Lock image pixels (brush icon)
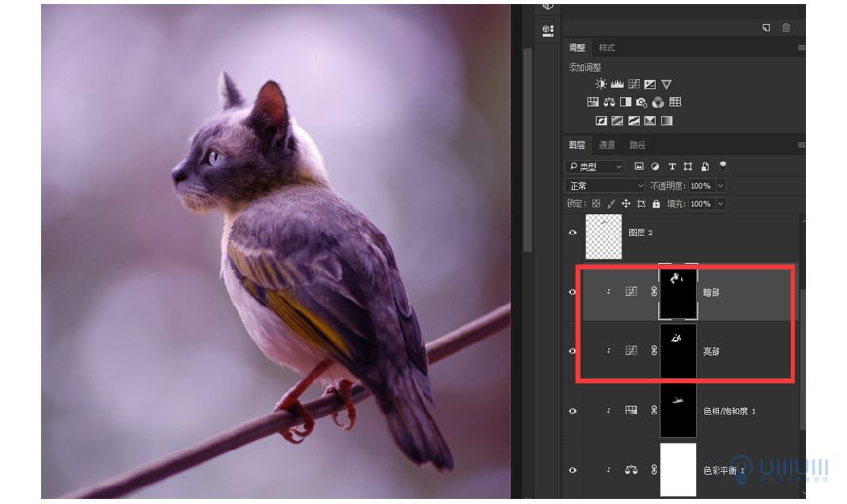This screenshot has height=504, width=847. point(611,204)
